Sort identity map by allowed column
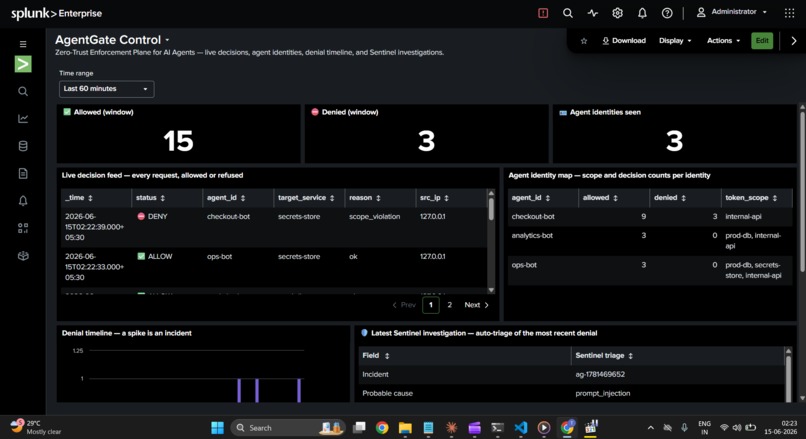 point(600,198)
